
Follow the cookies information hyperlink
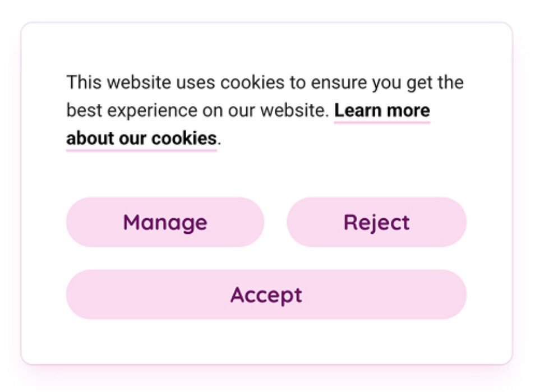[x=141, y=138]
